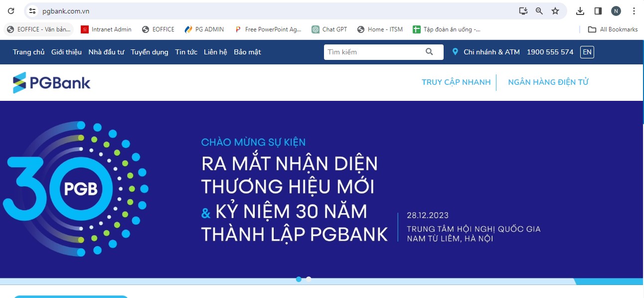Image resolution: width=644 pixels, height=298 pixels.
Task: Open PG ADMIN bookmark
Action: click(204, 29)
